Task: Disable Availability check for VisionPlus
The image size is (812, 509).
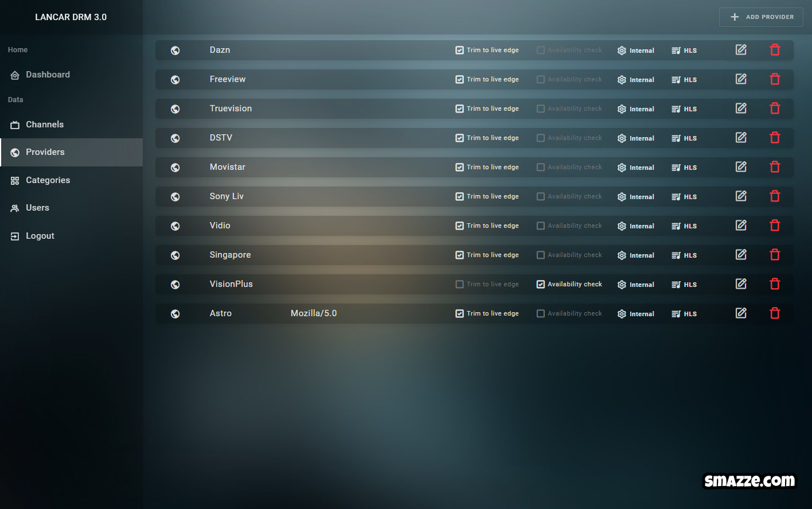Action: (540, 284)
